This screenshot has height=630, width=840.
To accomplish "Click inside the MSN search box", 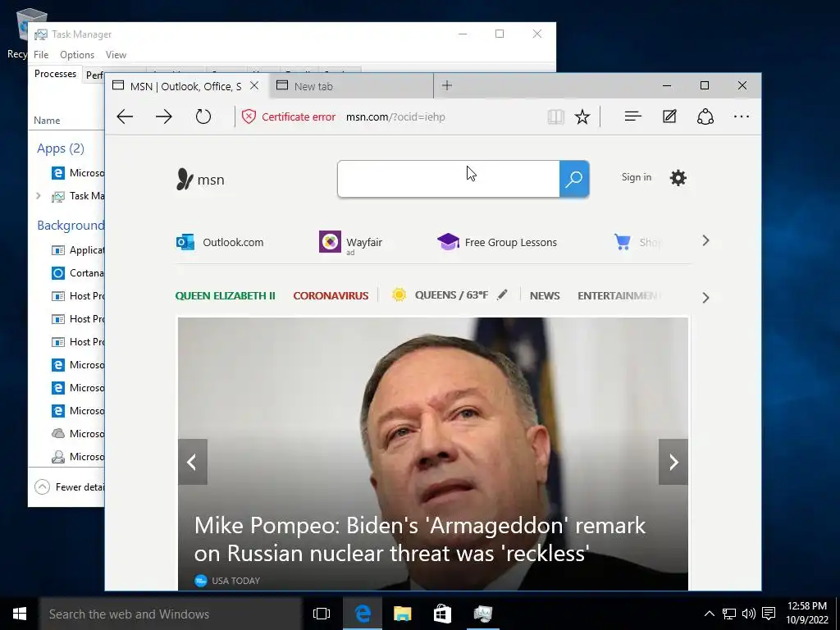I will click(x=449, y=179).
